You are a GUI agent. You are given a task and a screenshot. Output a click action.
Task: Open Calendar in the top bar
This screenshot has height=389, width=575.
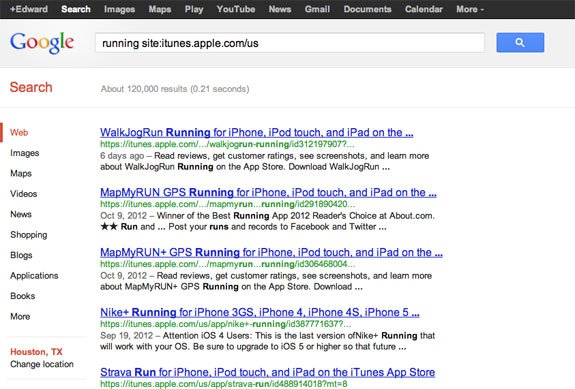tap(424, 9)
